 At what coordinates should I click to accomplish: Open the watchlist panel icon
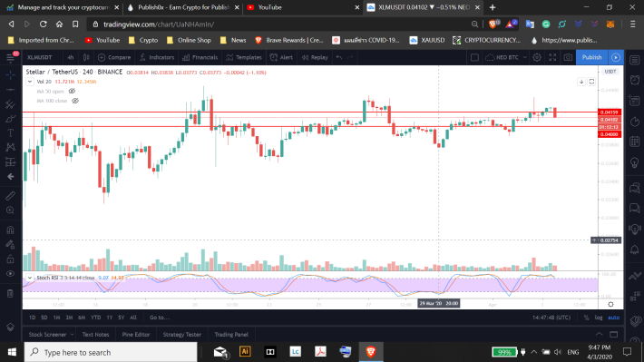tap(635, 60)
